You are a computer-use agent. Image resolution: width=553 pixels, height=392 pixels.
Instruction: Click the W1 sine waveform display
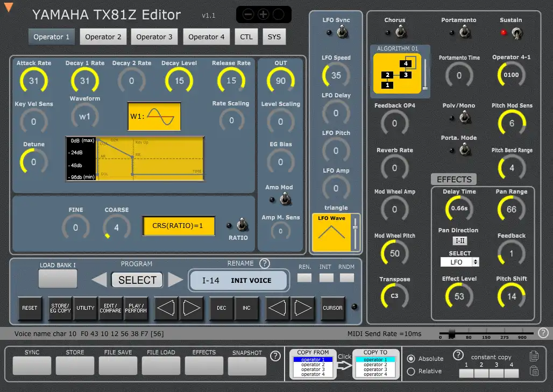click(154, 116)
